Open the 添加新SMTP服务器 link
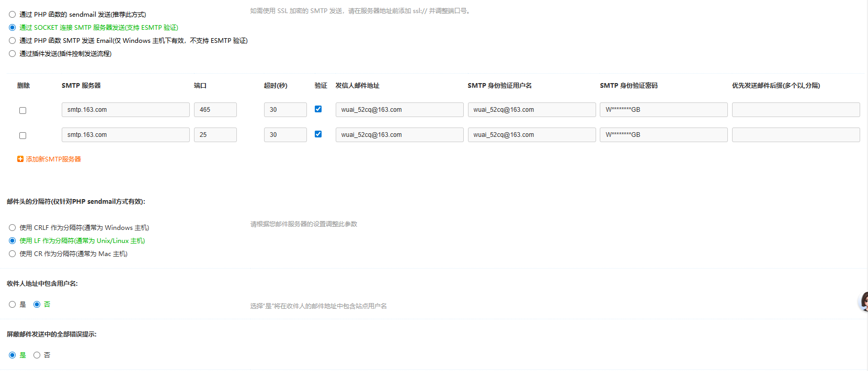 (53, 159)
